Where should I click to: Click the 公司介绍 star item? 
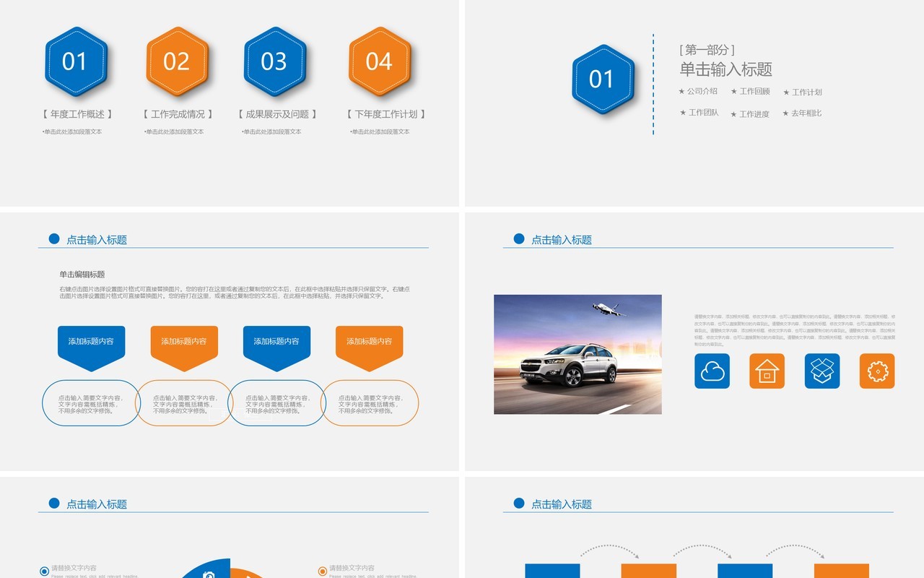pos(698,91)
